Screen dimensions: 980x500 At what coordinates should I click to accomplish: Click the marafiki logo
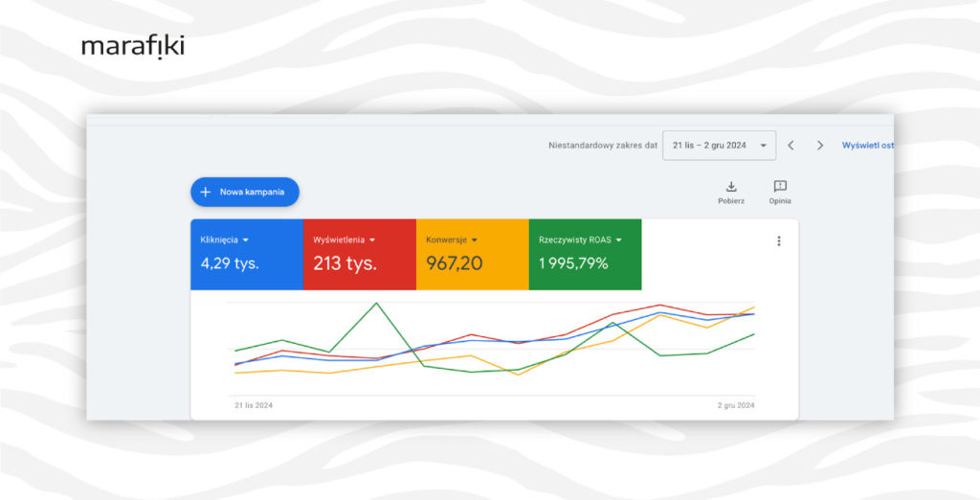[132, 46]
